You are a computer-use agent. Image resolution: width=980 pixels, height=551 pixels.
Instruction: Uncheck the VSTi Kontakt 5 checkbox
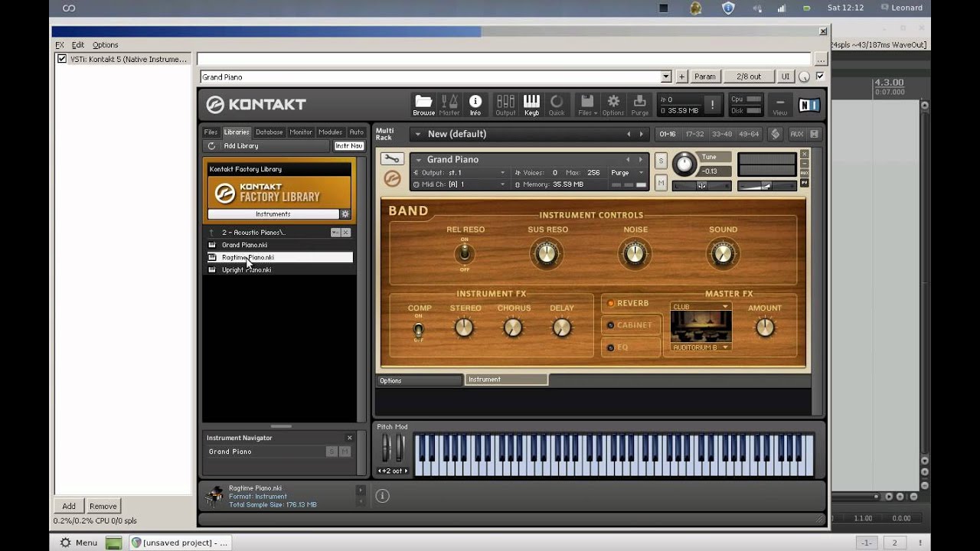coord(62,59)
